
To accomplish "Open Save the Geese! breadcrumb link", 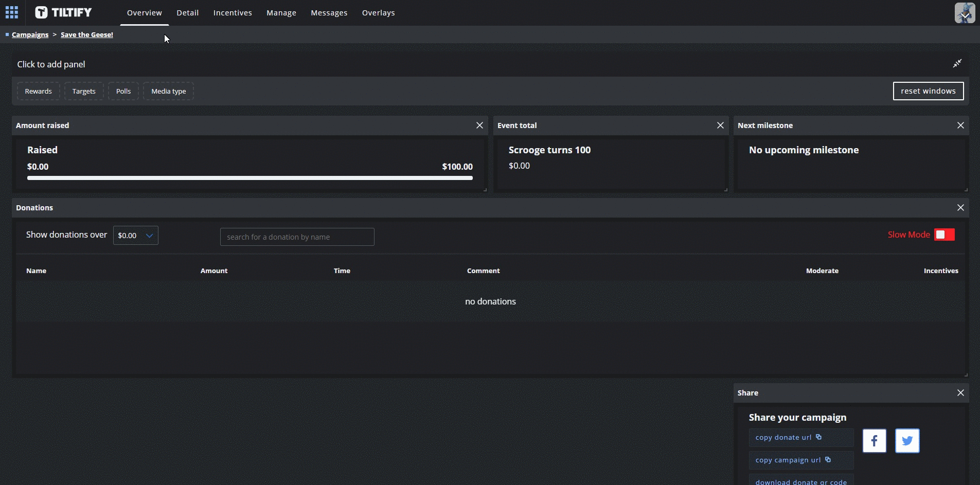I will click(x=87, y=34).
